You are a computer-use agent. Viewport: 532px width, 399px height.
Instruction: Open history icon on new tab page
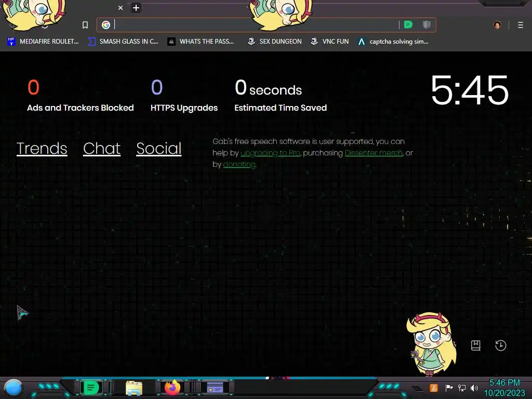tap(500, 345)
